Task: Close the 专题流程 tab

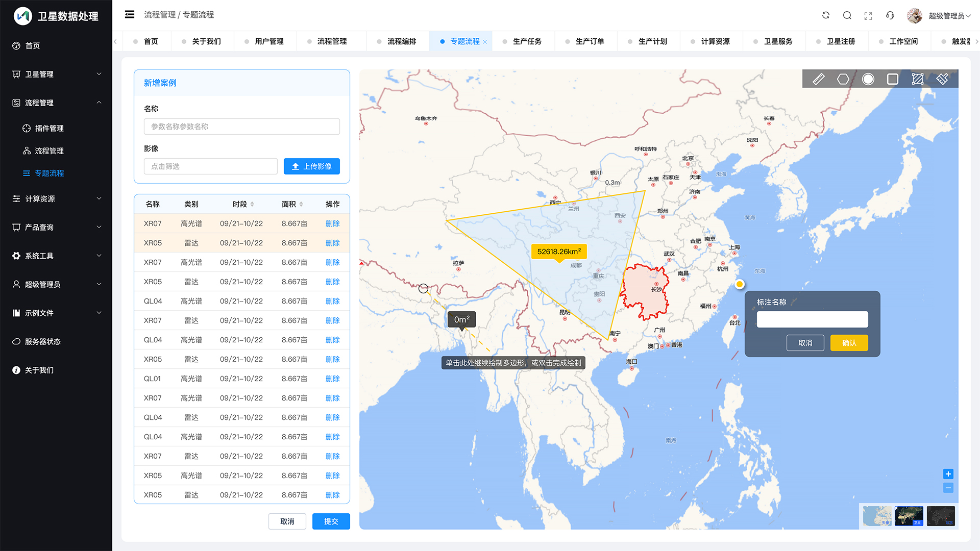Action: click(485, 42)
